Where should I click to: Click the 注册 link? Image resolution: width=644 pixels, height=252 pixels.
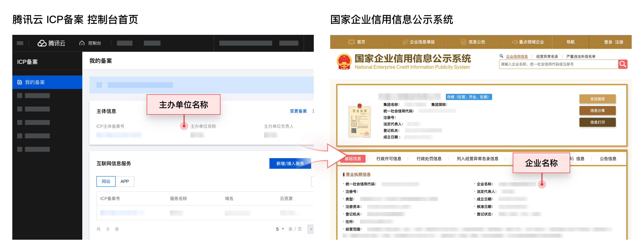tap(619, 42)
